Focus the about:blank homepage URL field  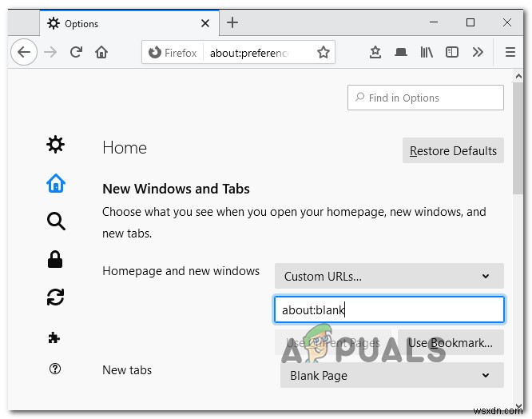pos(389,309)
